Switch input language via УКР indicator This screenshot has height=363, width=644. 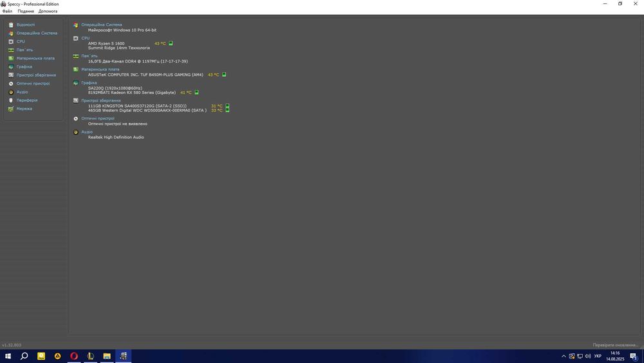pos(598,356)
